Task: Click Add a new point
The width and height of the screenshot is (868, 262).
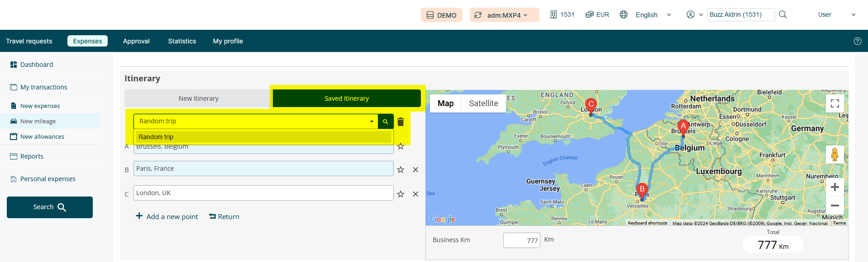Action: (167, 217)
